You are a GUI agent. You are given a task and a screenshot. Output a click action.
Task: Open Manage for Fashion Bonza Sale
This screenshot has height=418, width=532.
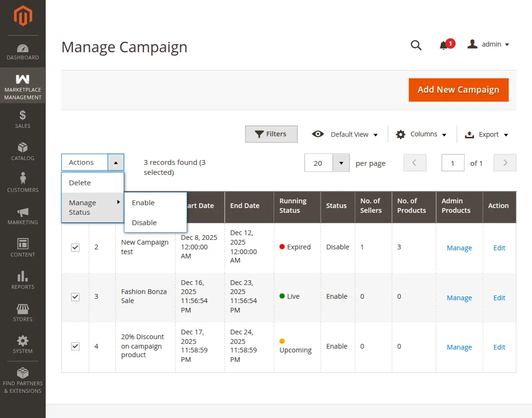(459, 297)
